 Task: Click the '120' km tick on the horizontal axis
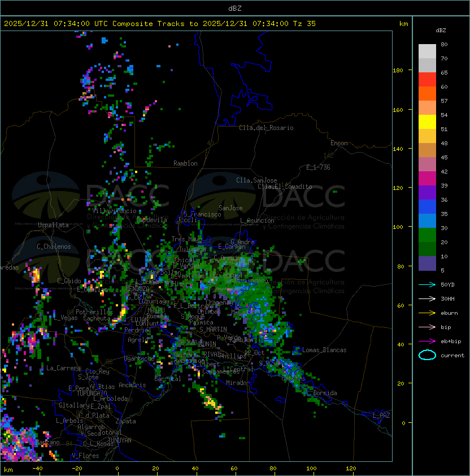(x=351, y=469)
